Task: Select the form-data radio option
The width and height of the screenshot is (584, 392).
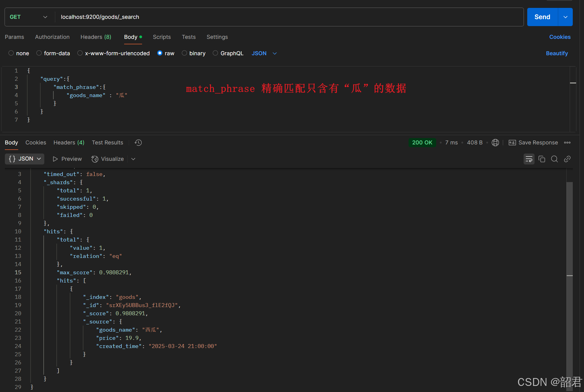Action: 39,53
